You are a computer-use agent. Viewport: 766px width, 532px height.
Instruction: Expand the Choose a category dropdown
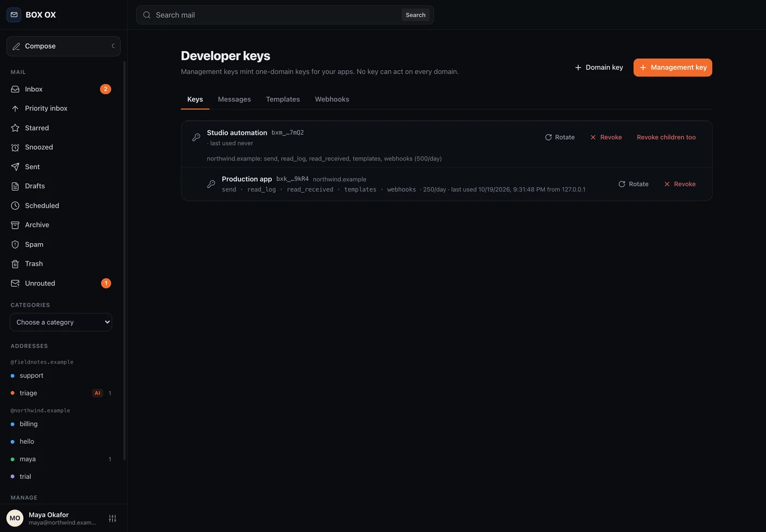(x=61, y=322)
